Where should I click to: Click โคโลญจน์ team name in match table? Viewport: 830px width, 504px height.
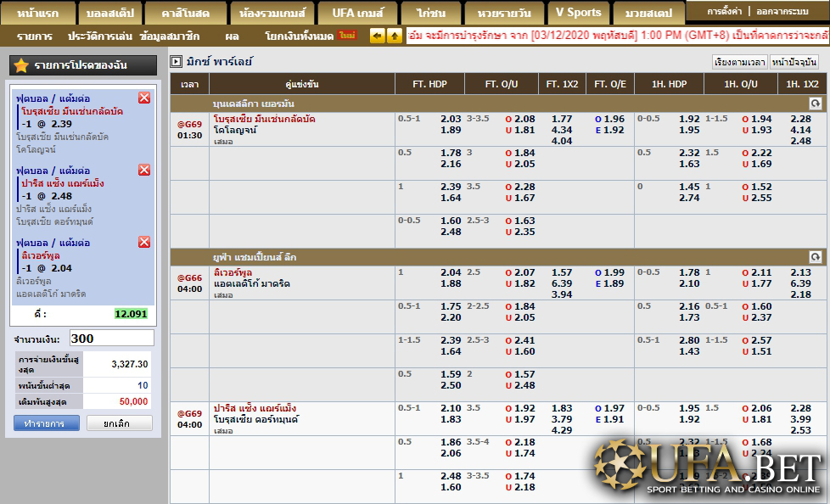(x=235, y=130)
